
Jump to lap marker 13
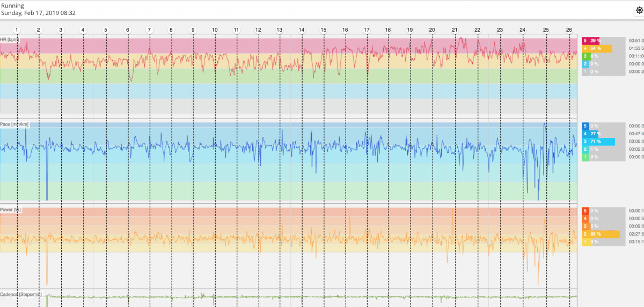[x=279, y=30]
